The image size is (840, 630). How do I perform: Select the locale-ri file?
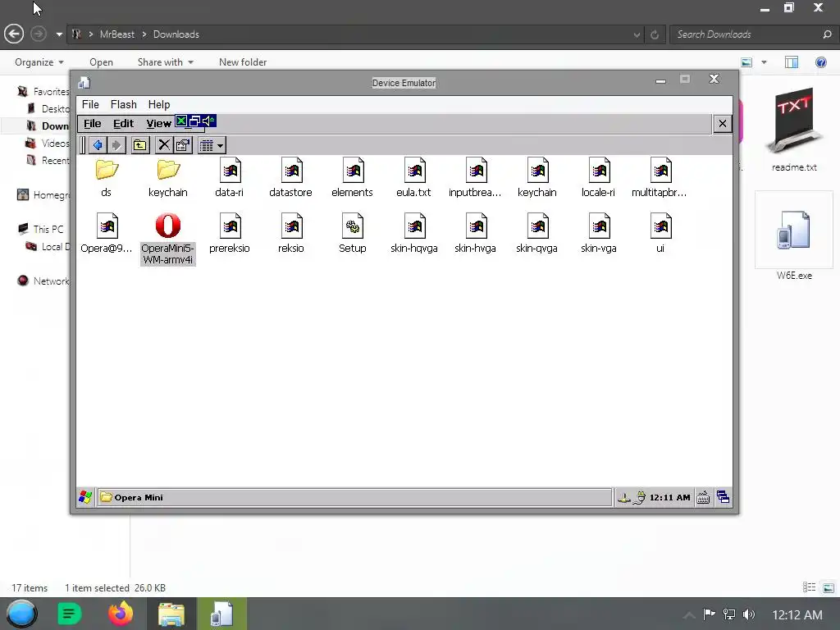coord(598,178)
